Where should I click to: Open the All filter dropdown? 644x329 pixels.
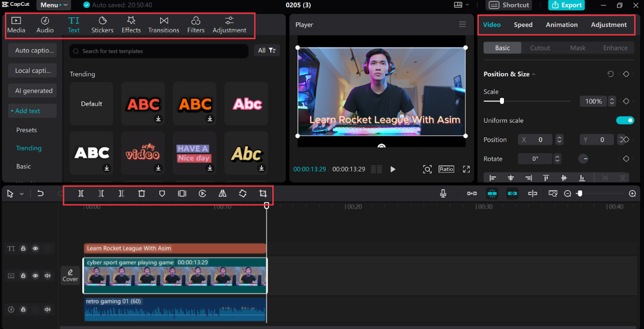[x=267, y=50]
